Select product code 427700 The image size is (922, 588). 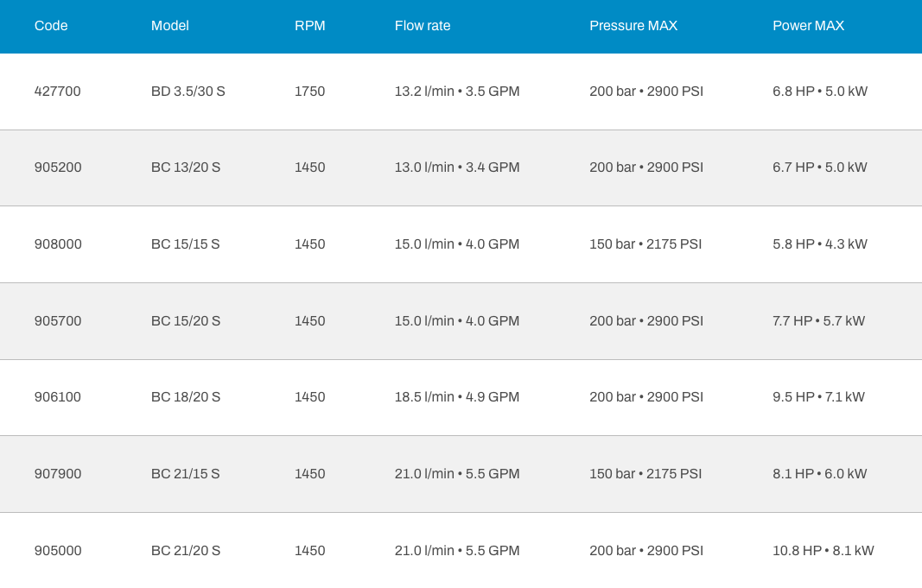click(x=57, y=92)
